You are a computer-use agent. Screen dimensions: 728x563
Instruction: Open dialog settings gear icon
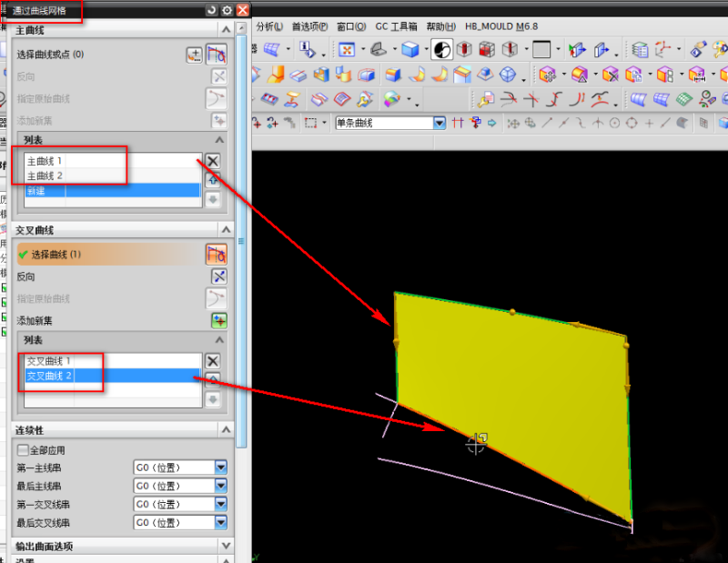coord(227,9)
